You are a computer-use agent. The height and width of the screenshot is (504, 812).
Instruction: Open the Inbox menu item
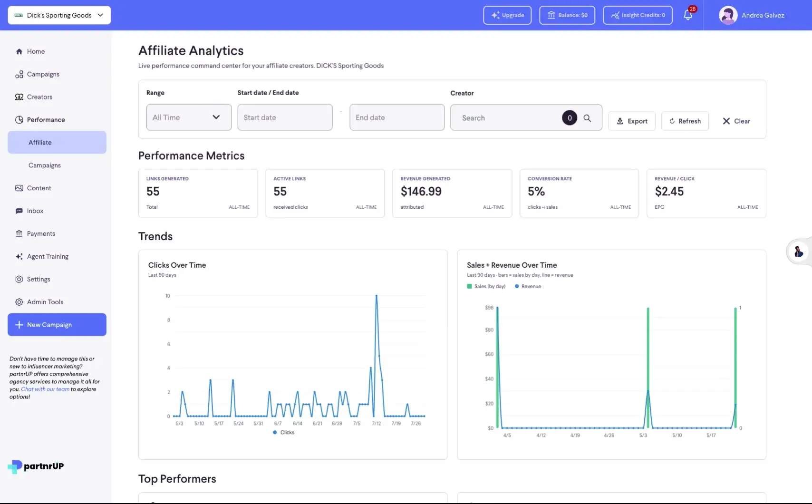[57, 211]
